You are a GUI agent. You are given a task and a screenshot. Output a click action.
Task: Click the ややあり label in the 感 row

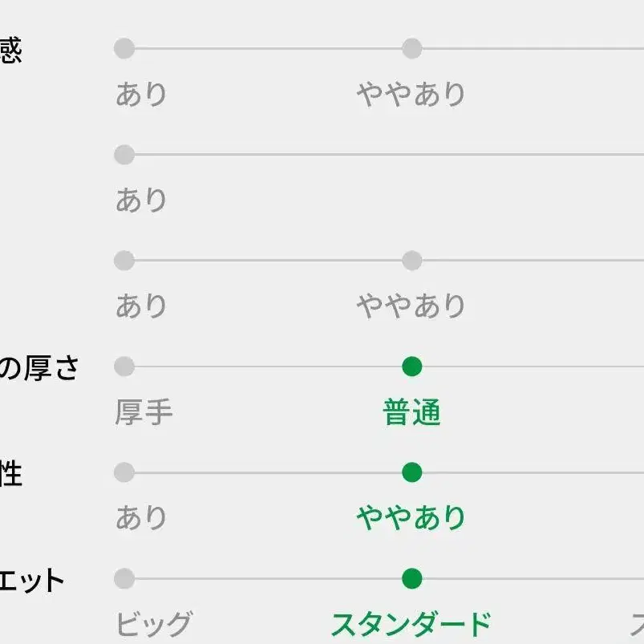point(411,95)
